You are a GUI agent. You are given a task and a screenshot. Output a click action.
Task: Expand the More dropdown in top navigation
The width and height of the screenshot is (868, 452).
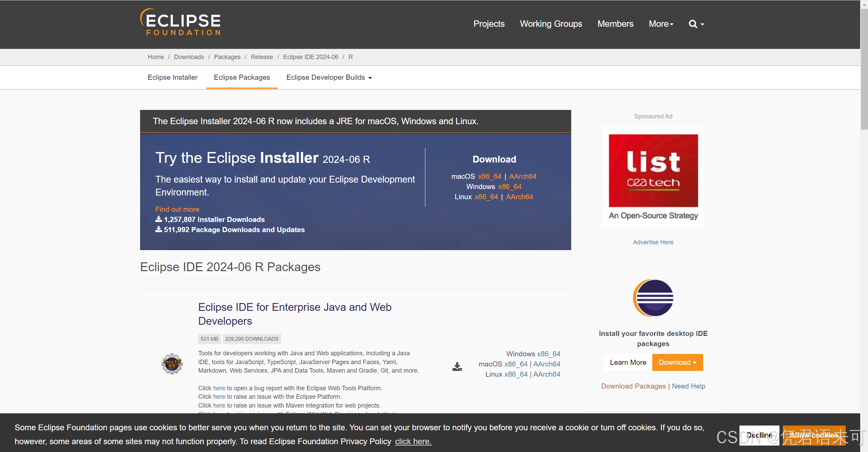click(x=661, y=24)
